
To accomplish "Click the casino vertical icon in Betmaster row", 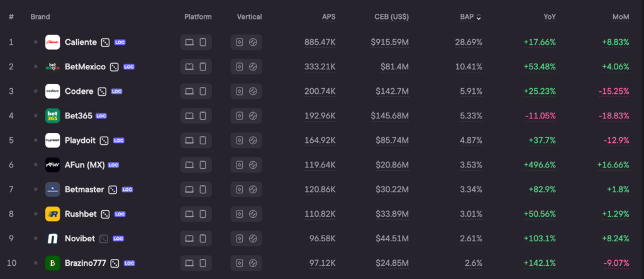I will tap(240, 190).
